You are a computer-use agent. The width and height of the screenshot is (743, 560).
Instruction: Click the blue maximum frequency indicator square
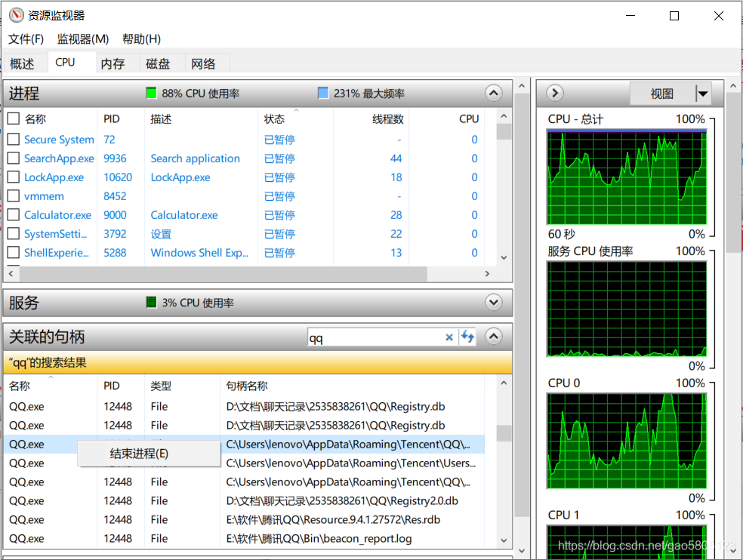pos(322,93)
